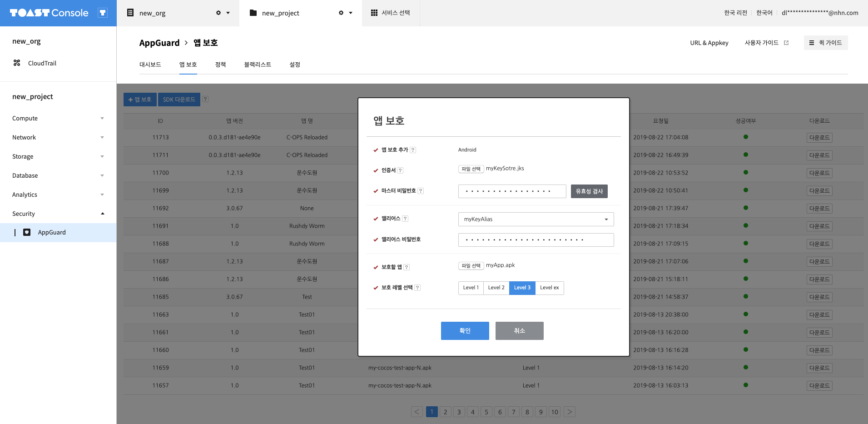Image resolution: width=868 pixels, height=424 pixels.
Task: Click the SDK 다운로드 button
Action: tap(179, 100)
